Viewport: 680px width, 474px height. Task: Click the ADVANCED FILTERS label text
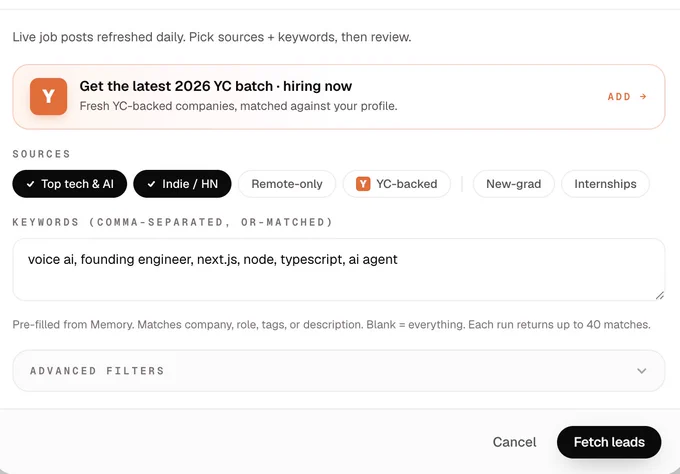[x=97, y=371]
